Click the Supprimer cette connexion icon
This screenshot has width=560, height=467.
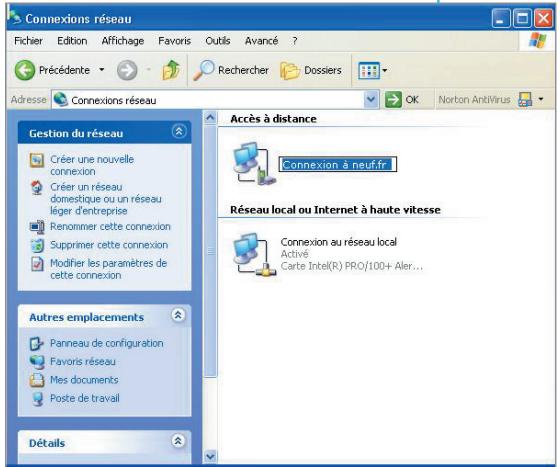pyautogui.click(x=37, y=245)
